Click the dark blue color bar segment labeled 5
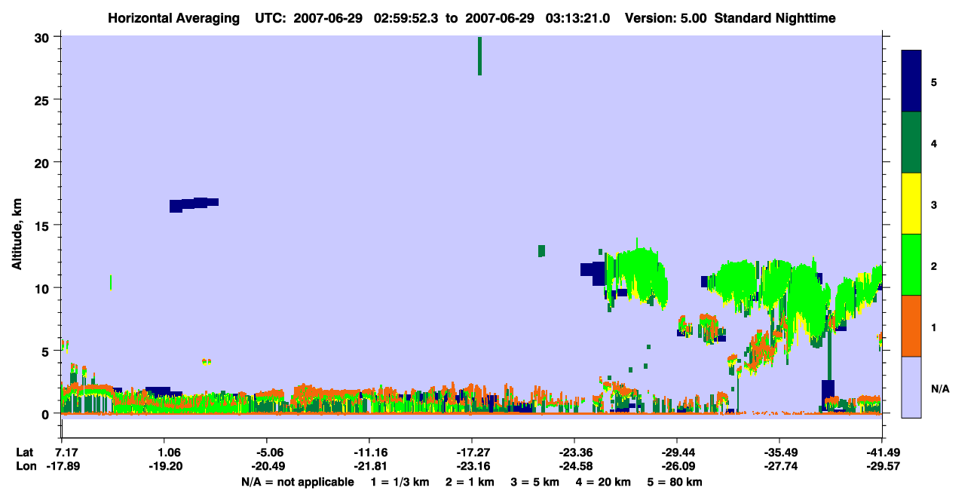 [911, 81]
